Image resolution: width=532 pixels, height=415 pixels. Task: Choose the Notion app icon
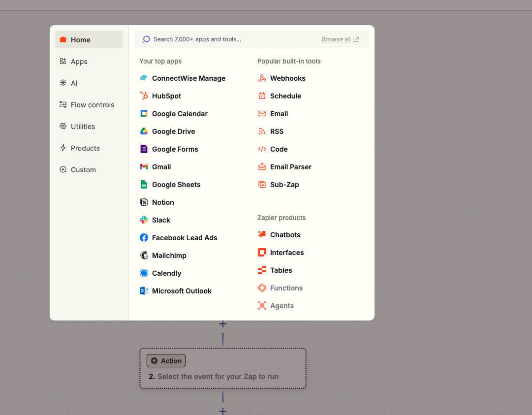tap(144, 202)
